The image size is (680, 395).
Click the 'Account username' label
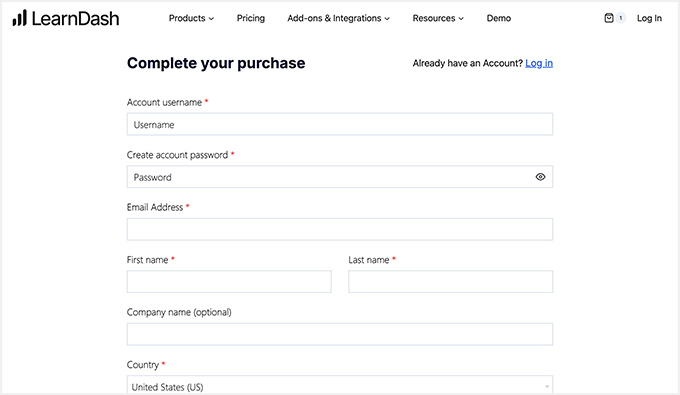(x=164, y=102)
